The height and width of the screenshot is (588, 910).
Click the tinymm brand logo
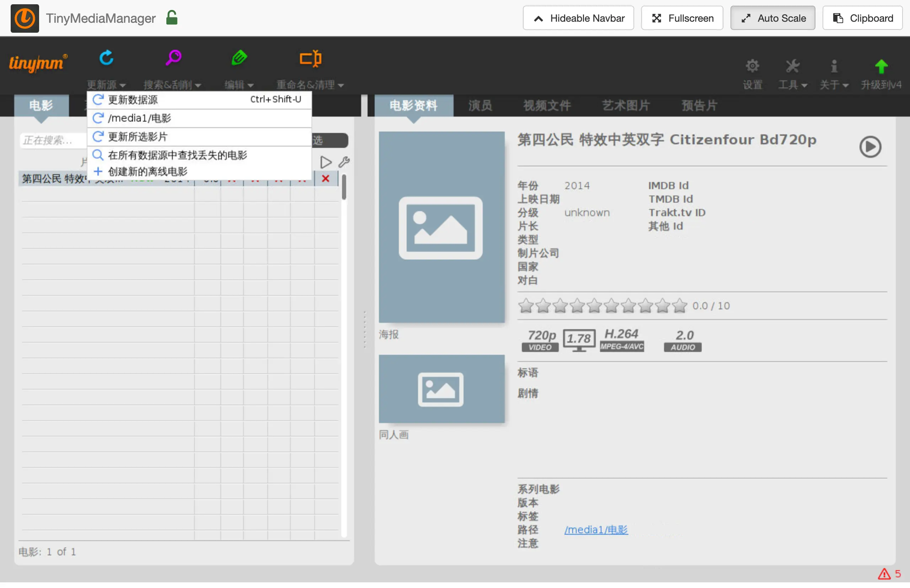point(38,63)
